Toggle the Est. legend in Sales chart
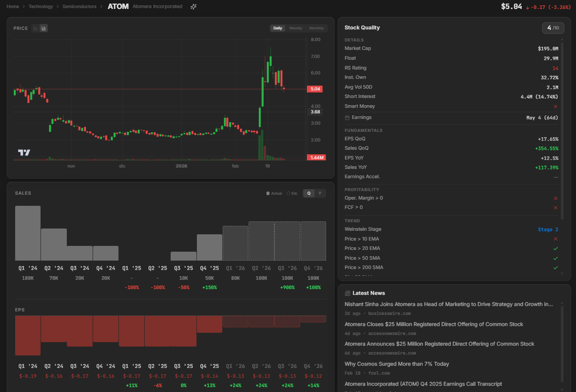Viewport: 576px width, 392px height. (x=292, y=193)
